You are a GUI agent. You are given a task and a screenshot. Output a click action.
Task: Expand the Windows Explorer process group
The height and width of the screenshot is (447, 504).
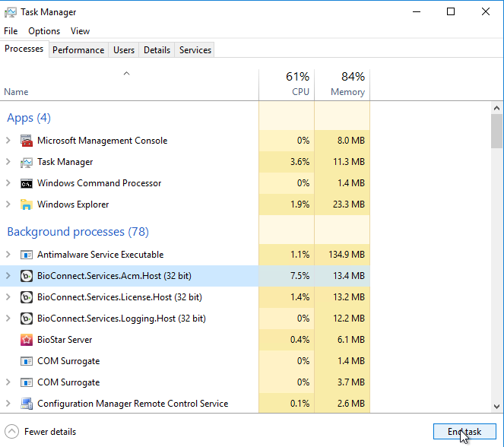point(8,204)
